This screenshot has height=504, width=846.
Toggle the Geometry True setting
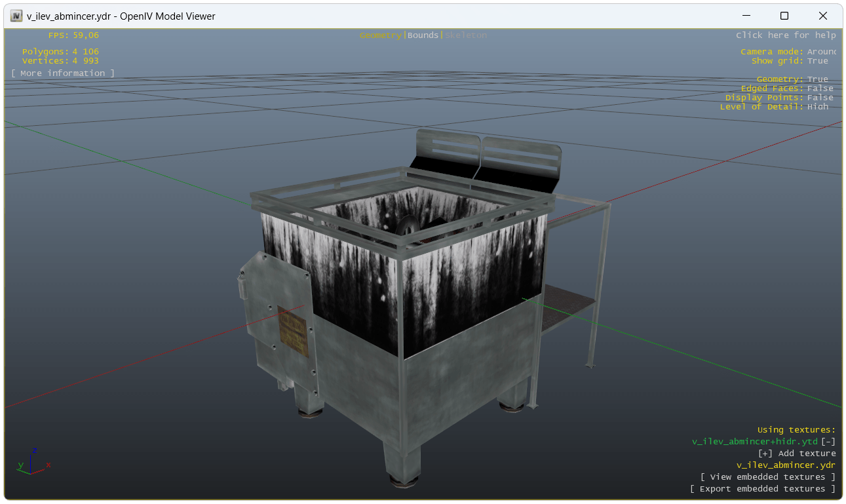point(818,79)
